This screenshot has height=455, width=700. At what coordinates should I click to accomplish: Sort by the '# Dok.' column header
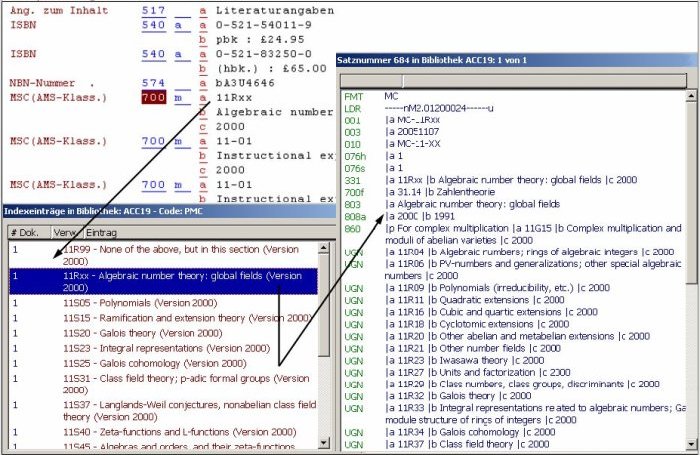(29, 233)
